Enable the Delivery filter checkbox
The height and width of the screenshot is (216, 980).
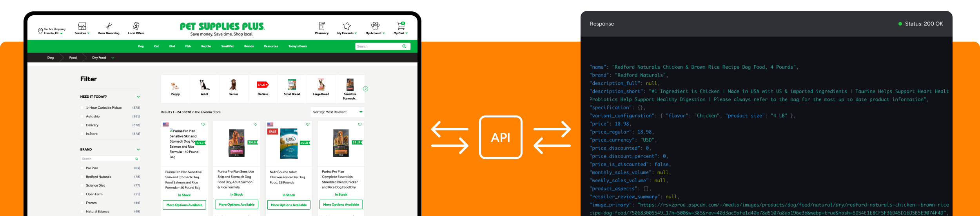(82, 125)
